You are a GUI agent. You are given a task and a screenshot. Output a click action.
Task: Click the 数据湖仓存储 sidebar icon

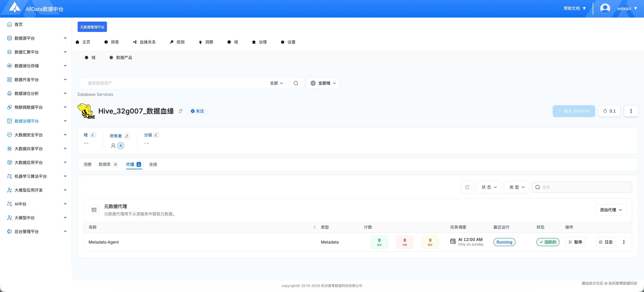(x=9, y=66)
